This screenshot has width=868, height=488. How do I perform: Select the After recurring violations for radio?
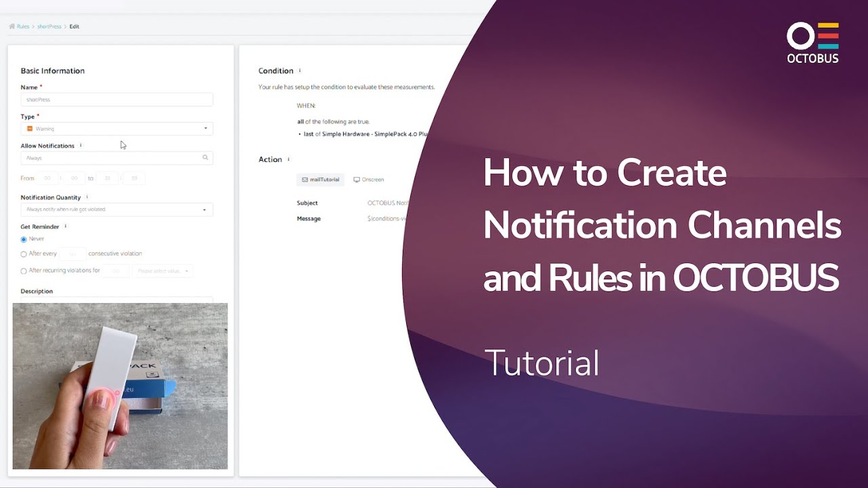tap(24, 271)
